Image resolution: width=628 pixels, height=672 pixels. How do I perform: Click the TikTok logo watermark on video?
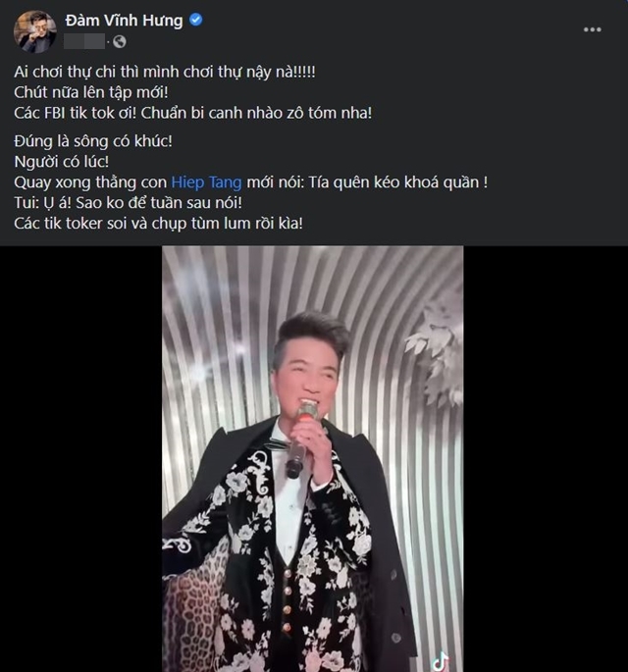click(x=441, y=658)
